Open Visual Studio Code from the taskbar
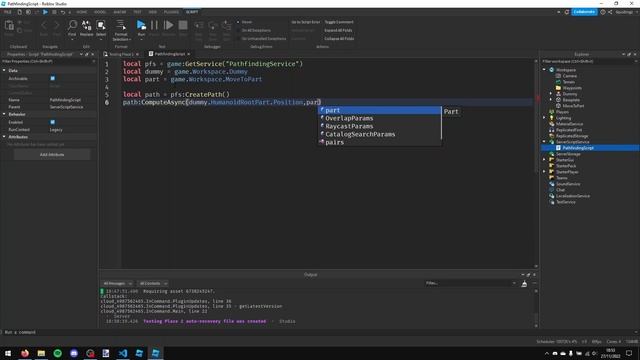The image size is (640, 360). point(123,353)
